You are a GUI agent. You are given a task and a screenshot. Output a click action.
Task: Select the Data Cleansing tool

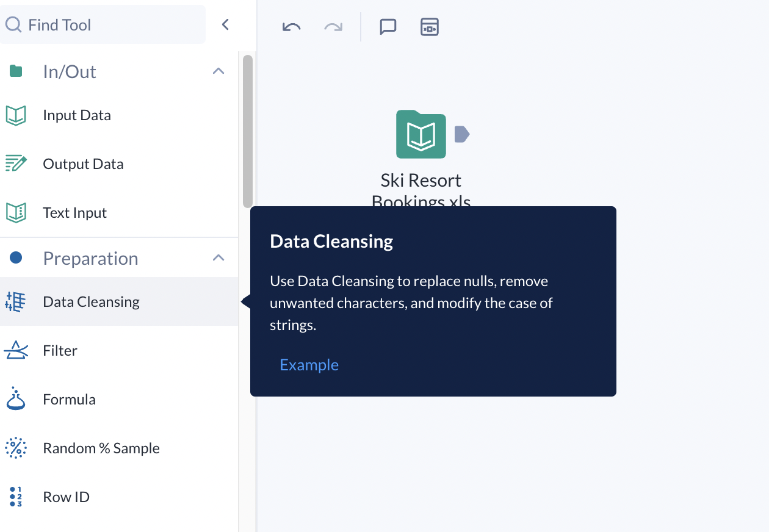point(90,301)
